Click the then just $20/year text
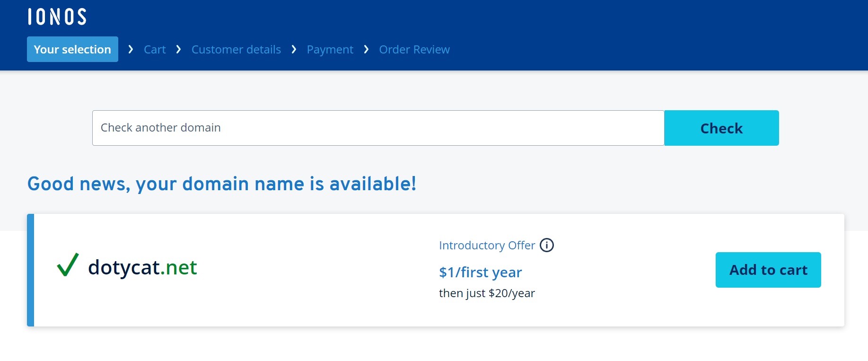This screenshot has height=361, width=868. coord(487,293)
